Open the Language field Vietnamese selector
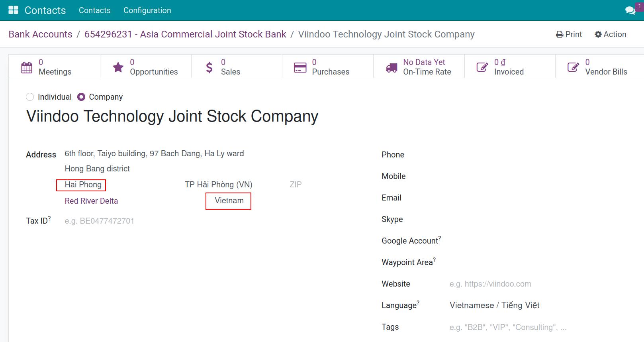 pyautogui.click(x=495, y=305)
